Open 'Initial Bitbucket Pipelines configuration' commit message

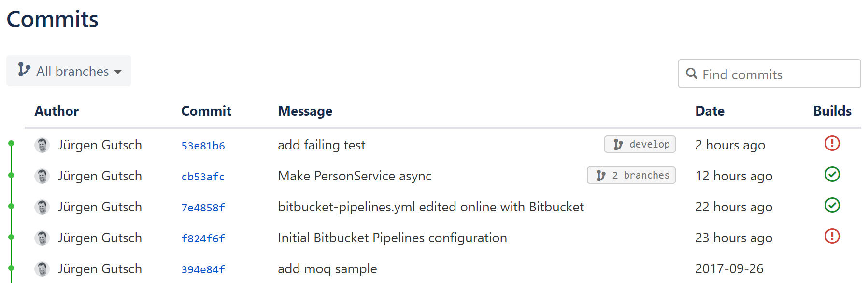[x=392, y=238]
